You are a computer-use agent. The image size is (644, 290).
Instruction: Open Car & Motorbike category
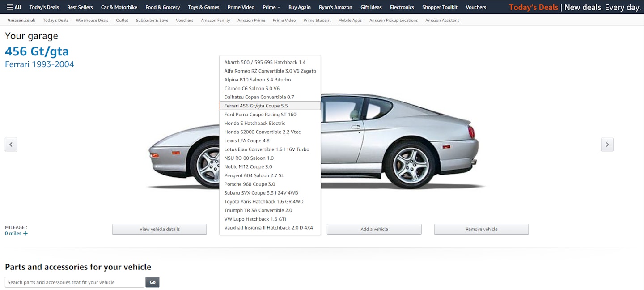coord(119,7)
